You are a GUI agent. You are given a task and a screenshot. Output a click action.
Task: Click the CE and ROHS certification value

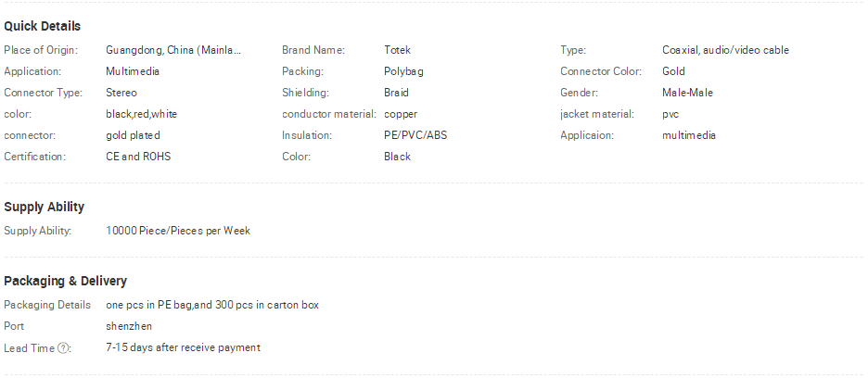(x=138, y=157)
